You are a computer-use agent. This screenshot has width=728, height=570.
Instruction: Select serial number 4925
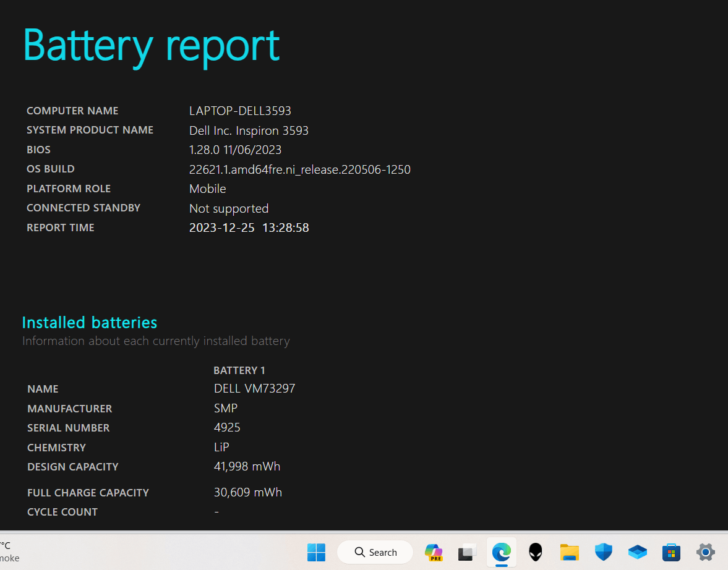227,428
